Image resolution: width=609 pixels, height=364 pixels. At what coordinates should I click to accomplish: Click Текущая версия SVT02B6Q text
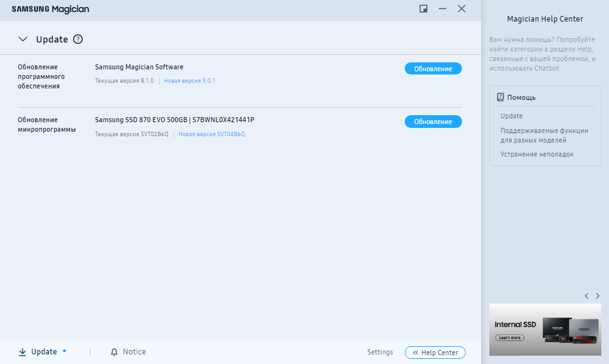[132, 134]
